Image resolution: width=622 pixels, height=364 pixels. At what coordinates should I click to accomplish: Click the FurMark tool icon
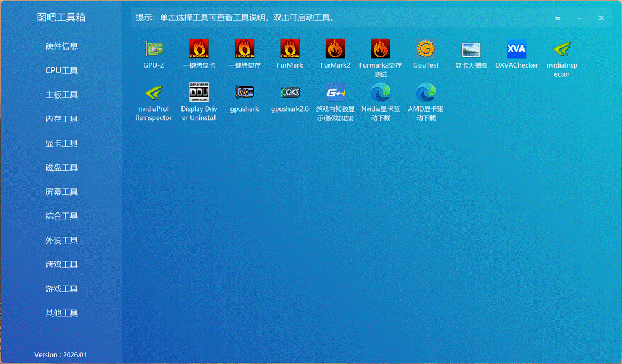(290, 49)
